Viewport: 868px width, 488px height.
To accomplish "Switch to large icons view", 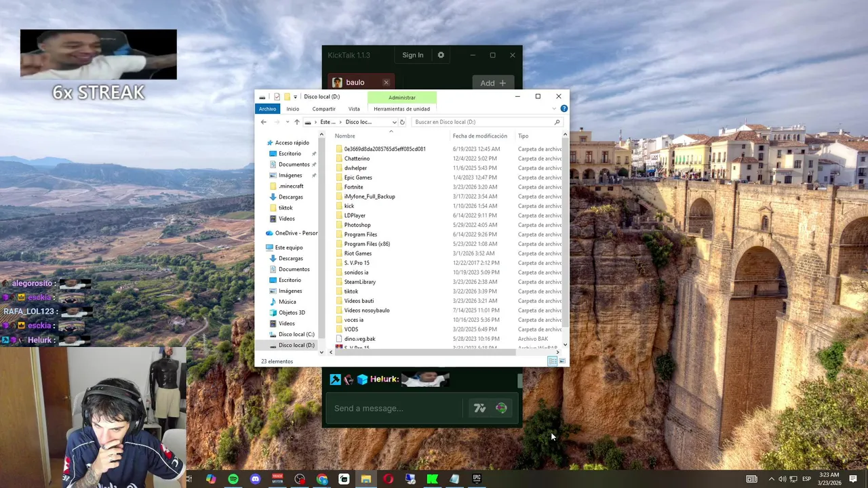I will coord(562,361).
